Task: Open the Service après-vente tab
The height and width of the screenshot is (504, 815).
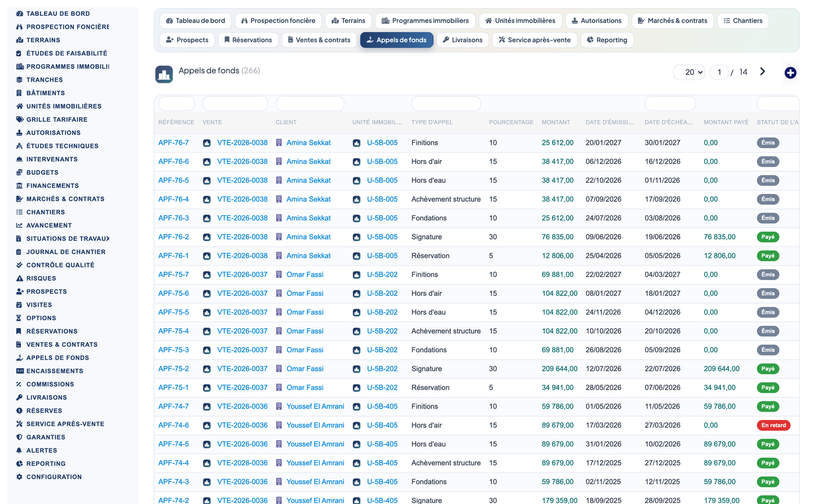Action: point(535,40)
